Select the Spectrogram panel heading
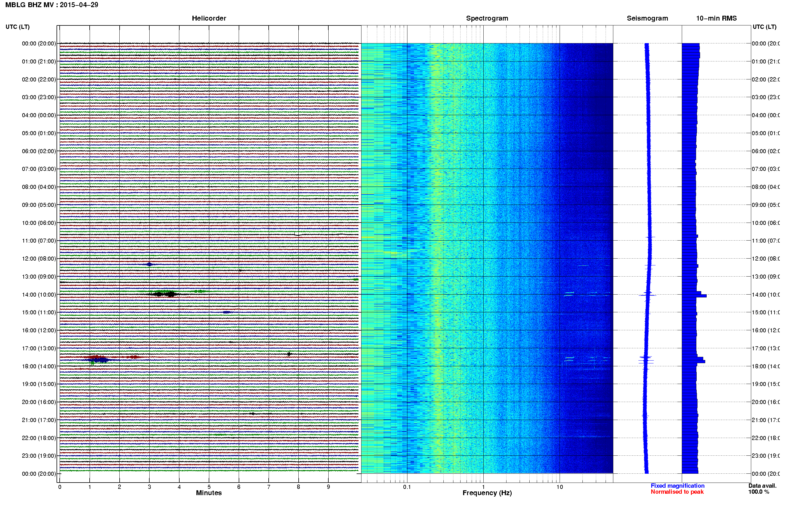 click(487, 18)
